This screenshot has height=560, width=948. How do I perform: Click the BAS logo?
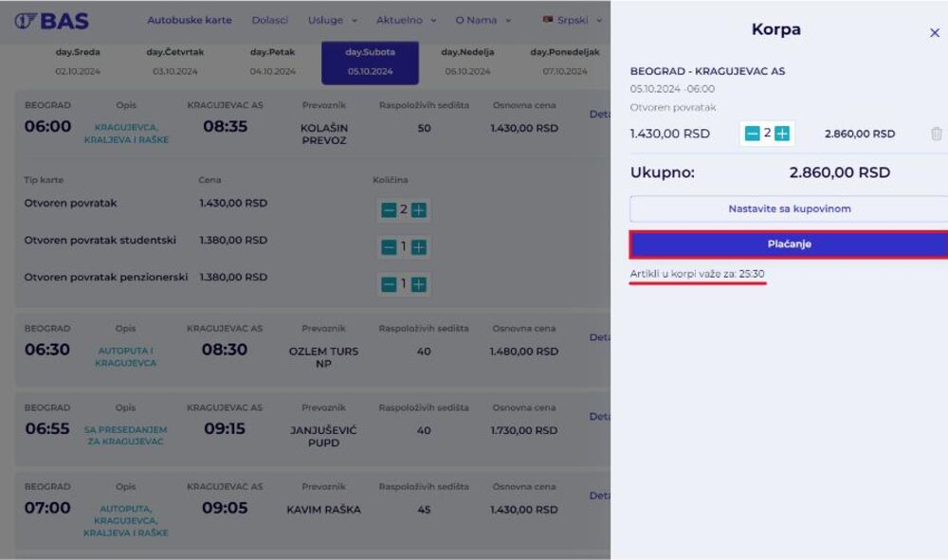[52, 20]
